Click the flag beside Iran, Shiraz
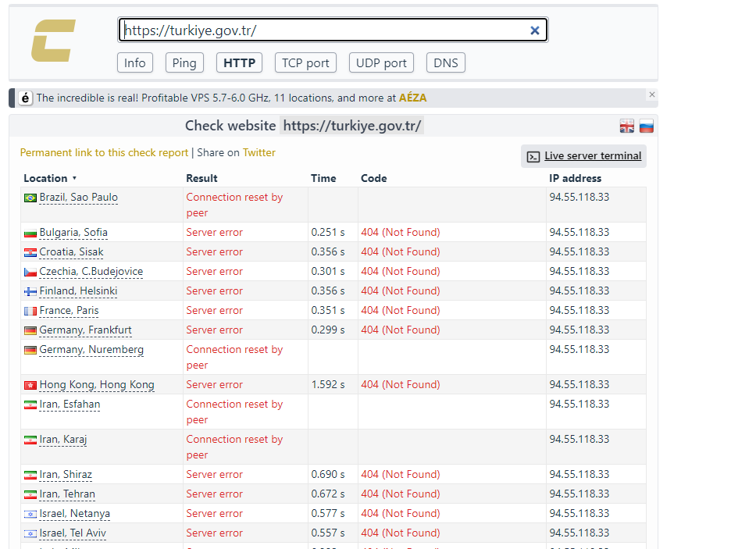This screenshot has width=756, height=549. click(x=30, y=476)
